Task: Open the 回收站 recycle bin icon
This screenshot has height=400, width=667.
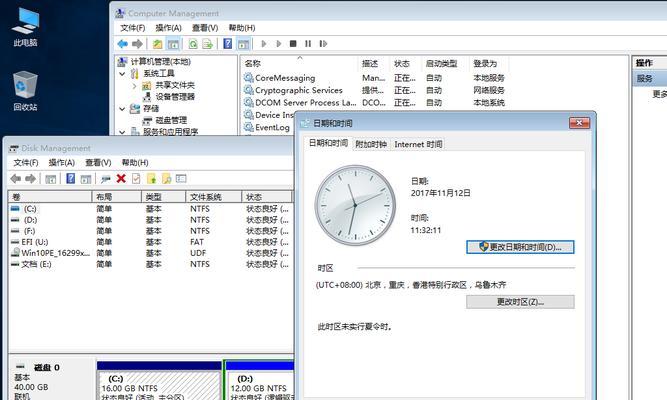Action: click(x=25, y=91)
